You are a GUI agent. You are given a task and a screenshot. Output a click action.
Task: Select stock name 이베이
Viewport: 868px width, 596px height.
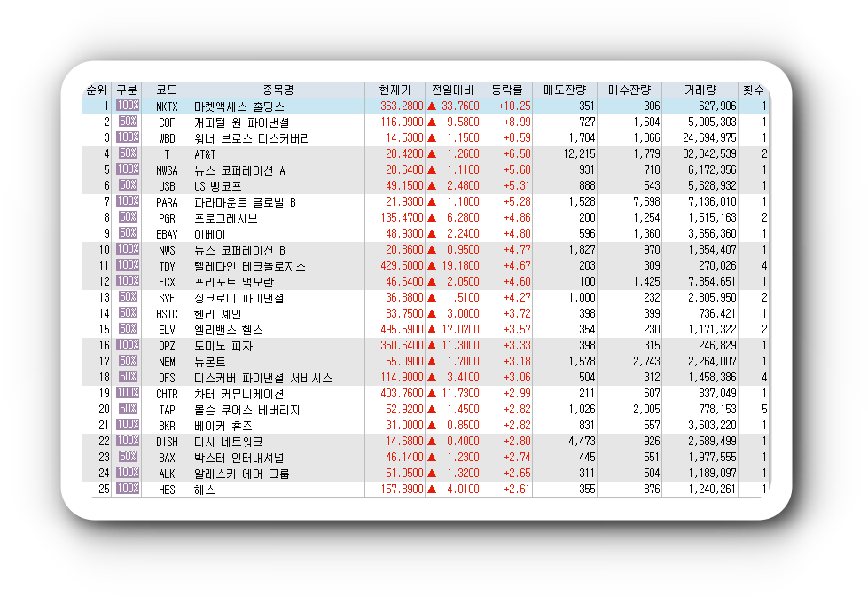click(x=210, y=234)
